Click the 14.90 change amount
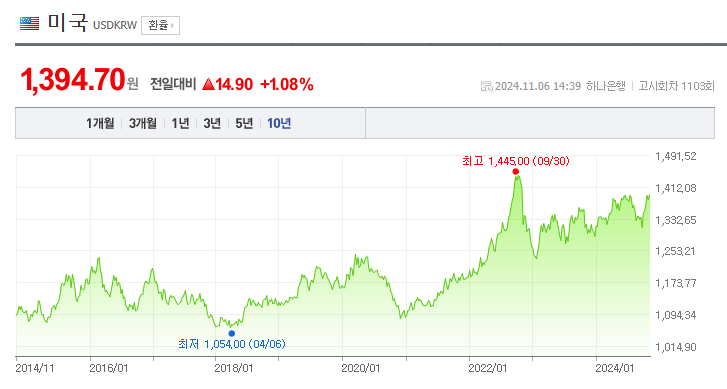Image resolution: width=727 pixels, height=389 pixels. pyautogui.click(x=234, y=84)
